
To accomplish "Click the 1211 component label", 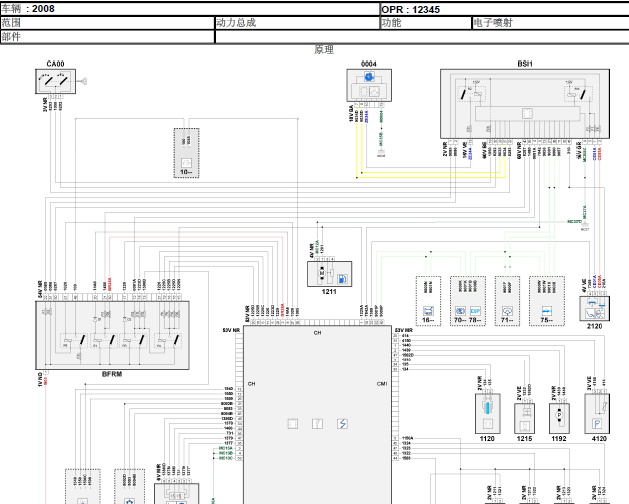I will point(329,292).
